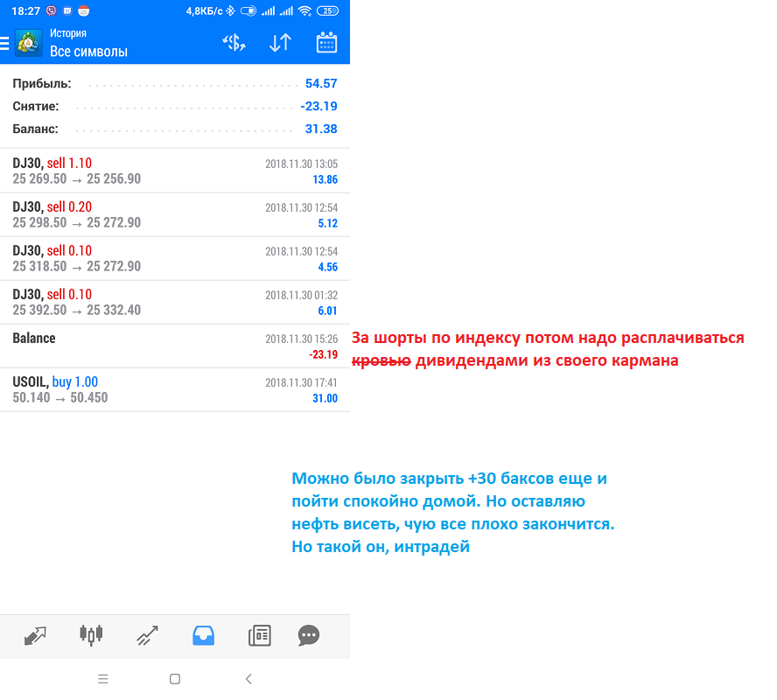Open the "Все символы" symbol selector
This screenshot has width=777, height=700.
pyautogui.click(x=88, y=52)
